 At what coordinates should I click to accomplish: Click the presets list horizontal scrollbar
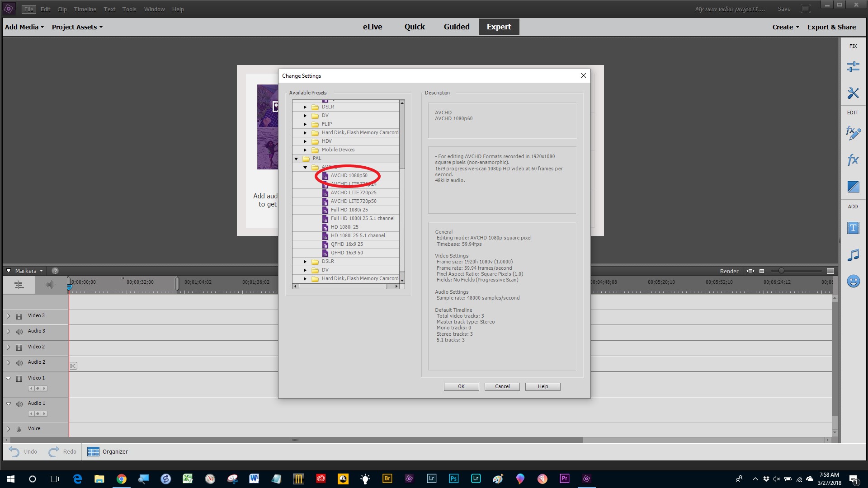point(346,286)
